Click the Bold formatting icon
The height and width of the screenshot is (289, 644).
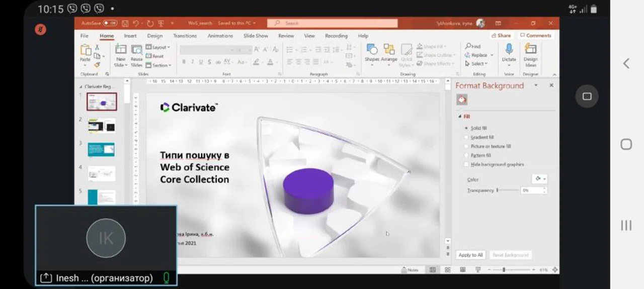coord(184,62)
